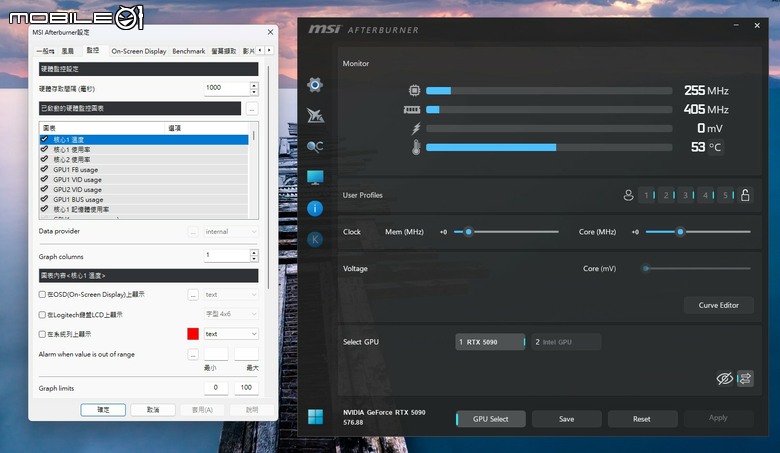
Task: Select user profile slot 3
Action: pos(685,195)
